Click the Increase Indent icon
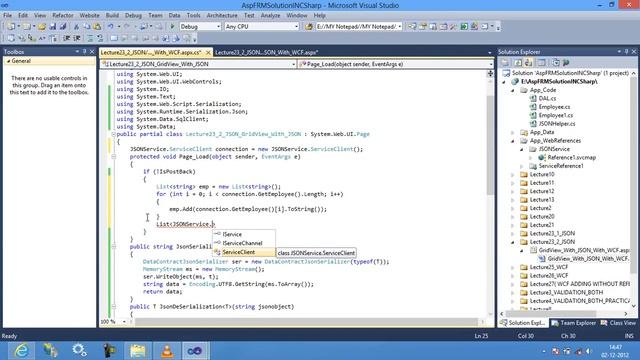 [76, 38]
